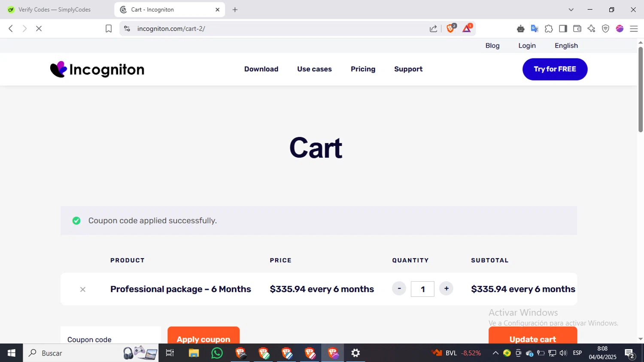Click the quantity input field
This screenshot has width=644, height=362.
(x=422, y=289)
